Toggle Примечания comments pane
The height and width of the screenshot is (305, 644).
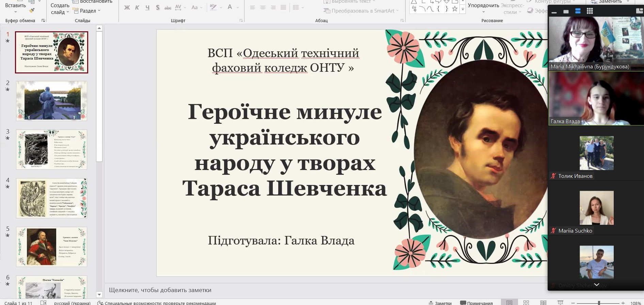click(x=476, y=303)
